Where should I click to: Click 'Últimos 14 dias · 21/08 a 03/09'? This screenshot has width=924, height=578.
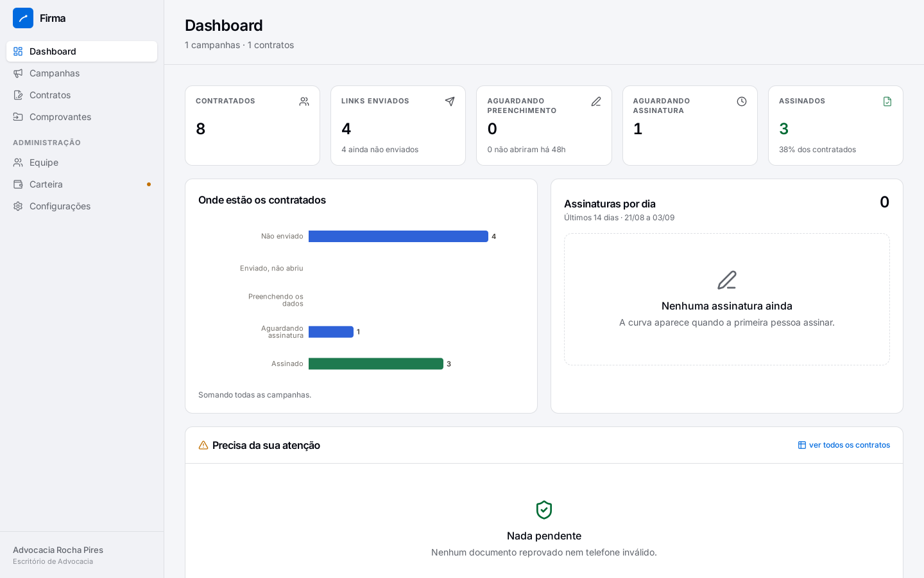point(619,218)
